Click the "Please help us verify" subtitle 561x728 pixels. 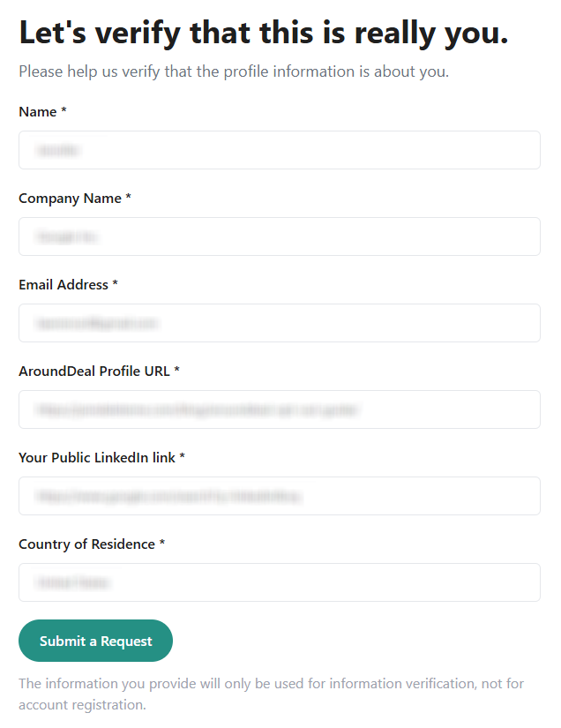tap(234, 71)
